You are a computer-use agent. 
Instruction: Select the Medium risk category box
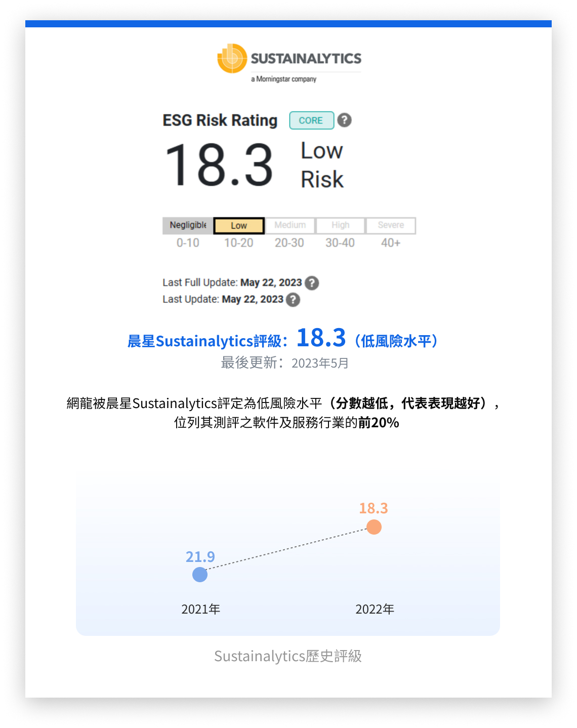coord(290,225)
